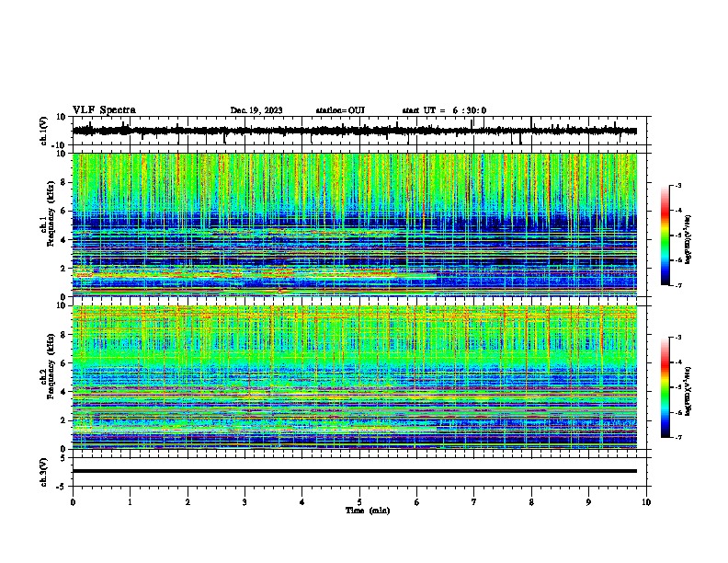Click the ch.1 spectrogram color scale bar
728x563 pixels.
pyautogui.click(x=665, y=236)
